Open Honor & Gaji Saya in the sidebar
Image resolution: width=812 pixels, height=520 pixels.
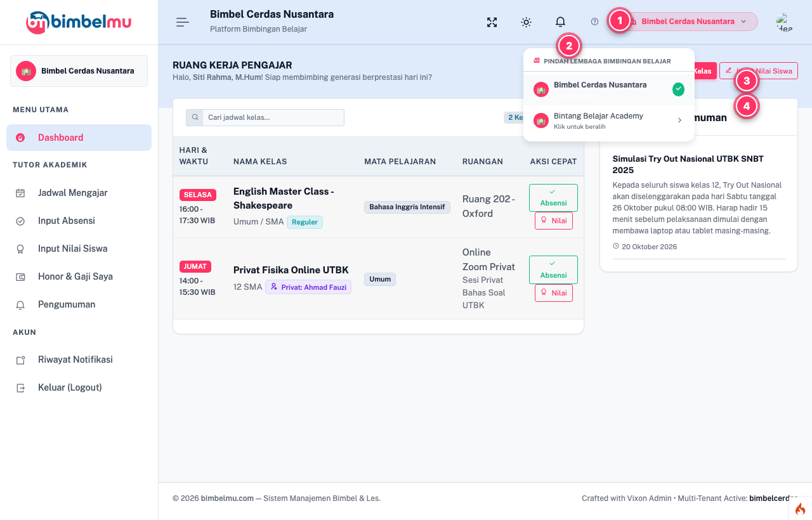coord(79,276)
